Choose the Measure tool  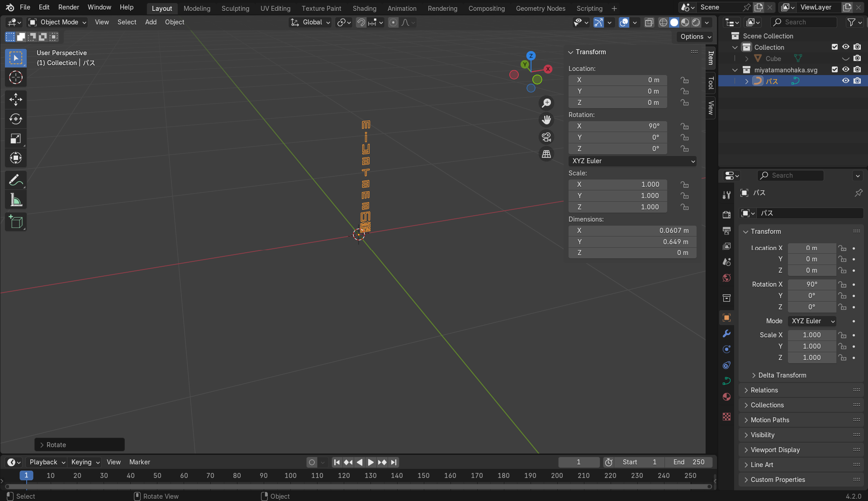(16, 200)
